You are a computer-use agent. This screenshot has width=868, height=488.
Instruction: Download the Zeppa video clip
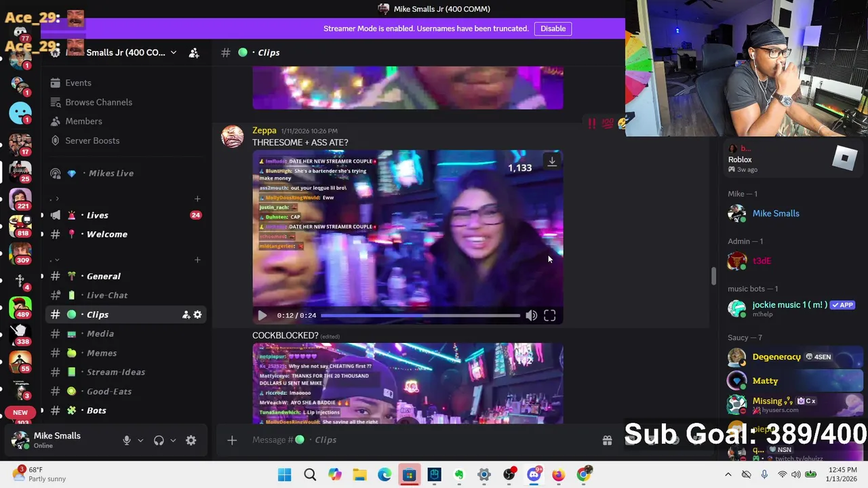tap(552, 161)
